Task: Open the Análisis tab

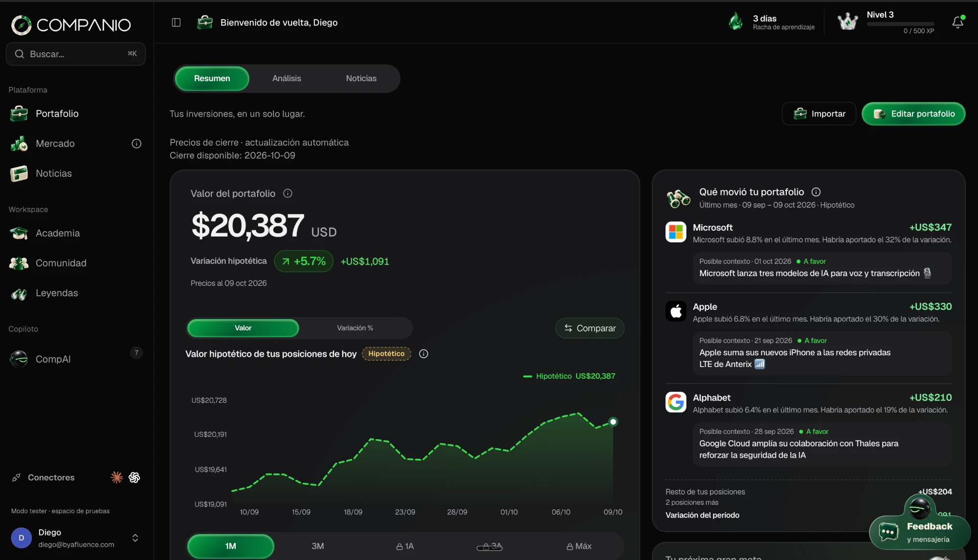Action: click(x=287, y=78)
